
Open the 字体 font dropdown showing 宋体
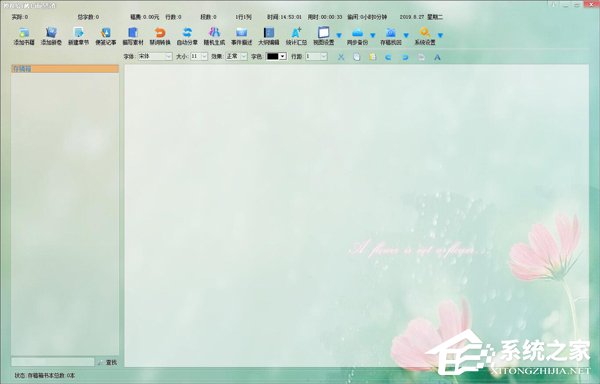click(155, 57)
